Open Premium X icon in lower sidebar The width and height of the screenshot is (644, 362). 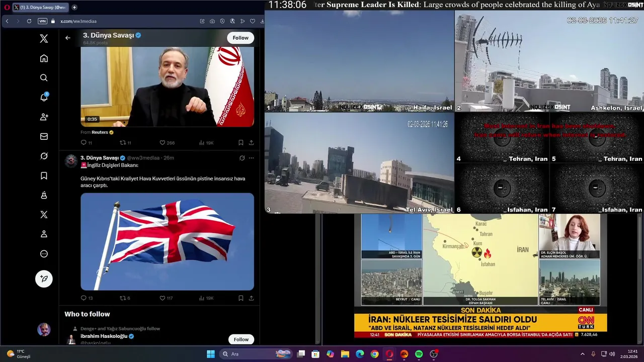click(44, 215)
